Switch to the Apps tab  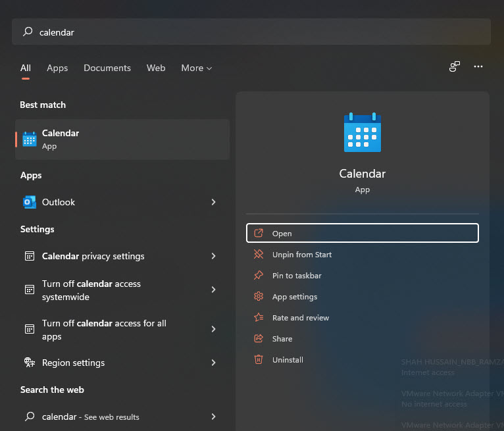click(57, 68)
